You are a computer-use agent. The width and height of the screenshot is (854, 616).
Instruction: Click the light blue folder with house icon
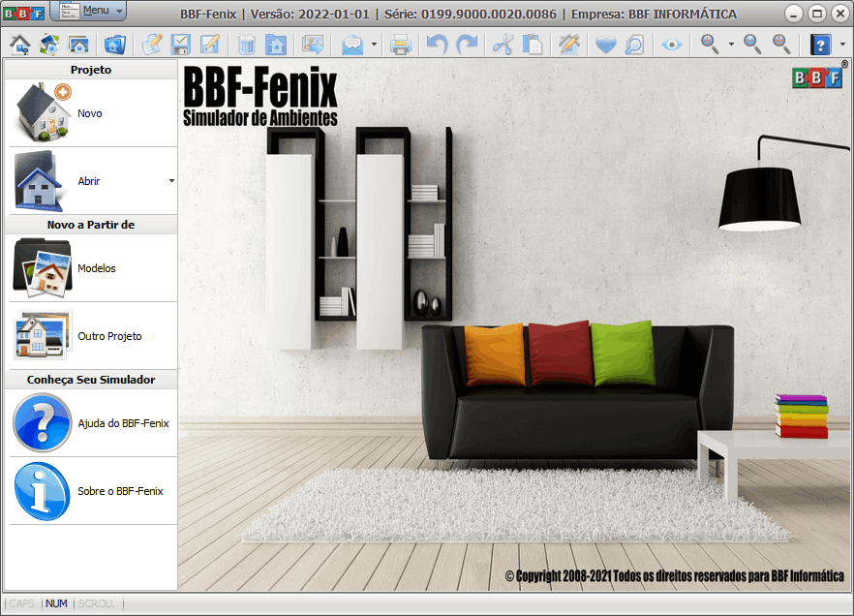[x=276, y=45]
